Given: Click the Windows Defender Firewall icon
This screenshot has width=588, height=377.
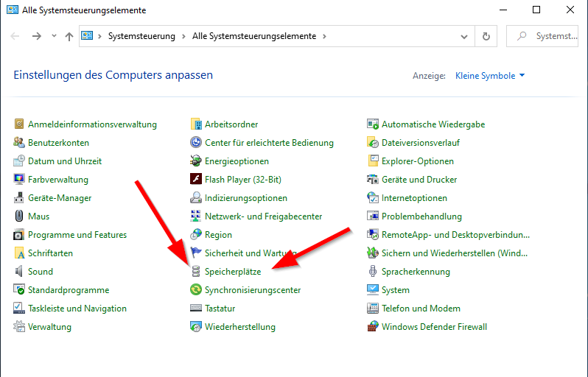Looking at the screenshot, I should coord(372,326).
